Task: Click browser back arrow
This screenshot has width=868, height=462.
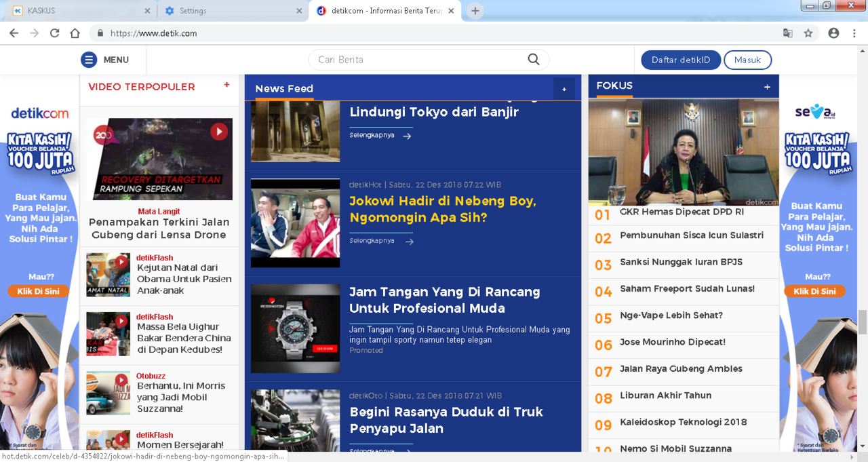Action: (14, 33)
